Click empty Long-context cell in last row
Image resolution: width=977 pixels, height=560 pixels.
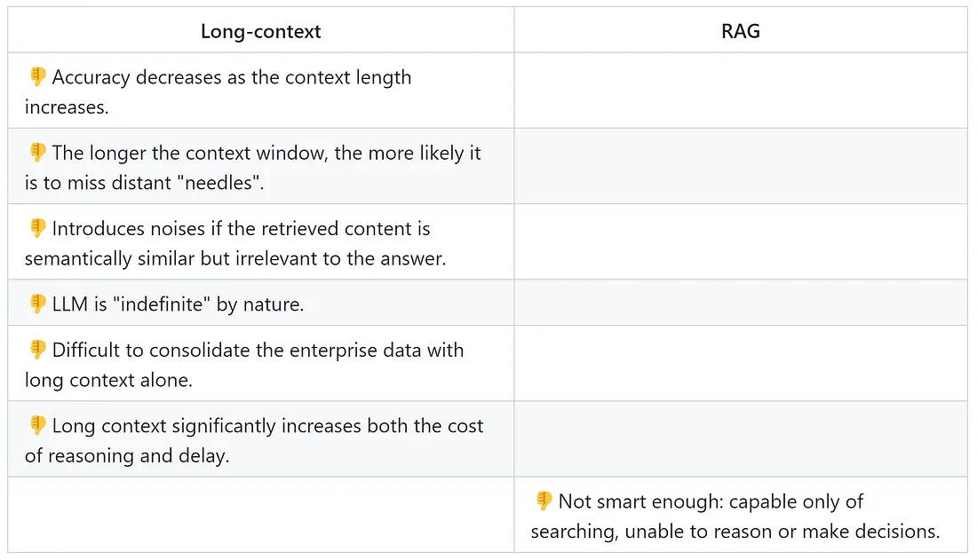click(260, 515)
